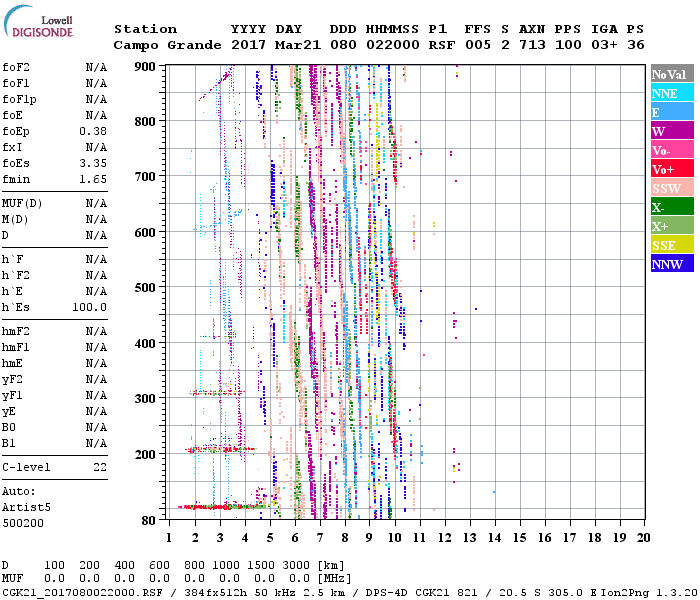Click the 900 km height axis label
Viewport: 700px width, 600px height.
[145, 67]
